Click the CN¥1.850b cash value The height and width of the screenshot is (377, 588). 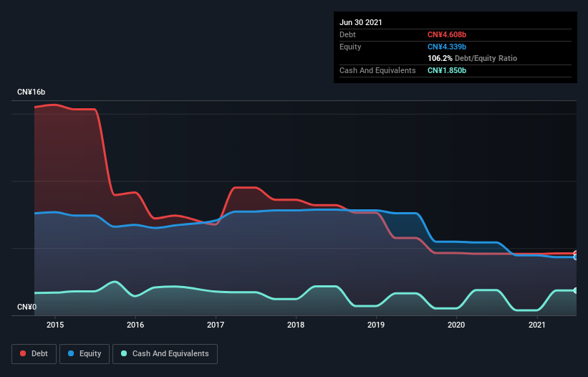[x=447, y=70]
